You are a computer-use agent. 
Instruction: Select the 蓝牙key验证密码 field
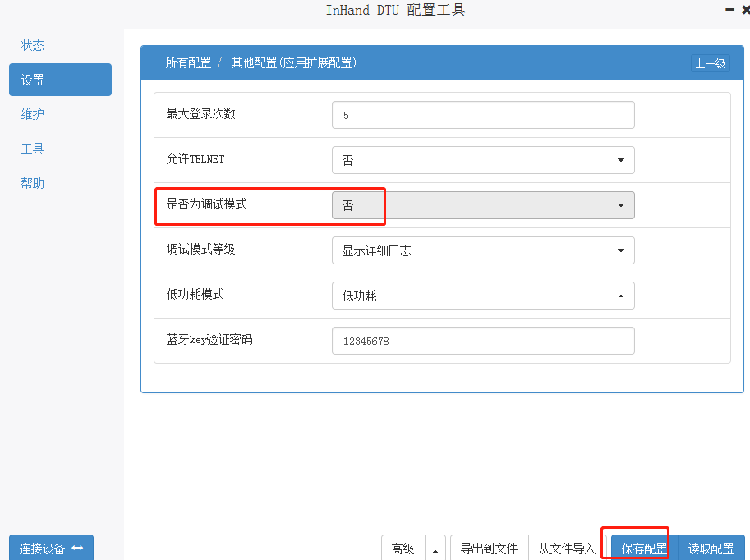click(482, 341)
